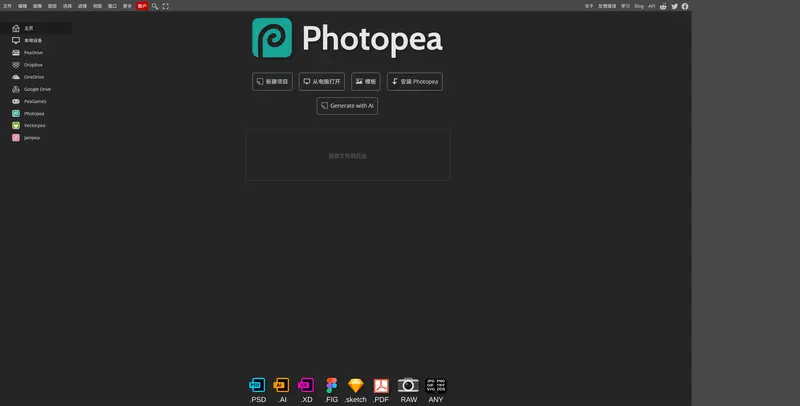The height and width of the screenshot is (406, 800).
Task: Open Jampea in the sidebar
Action: (x=36, y=138)
